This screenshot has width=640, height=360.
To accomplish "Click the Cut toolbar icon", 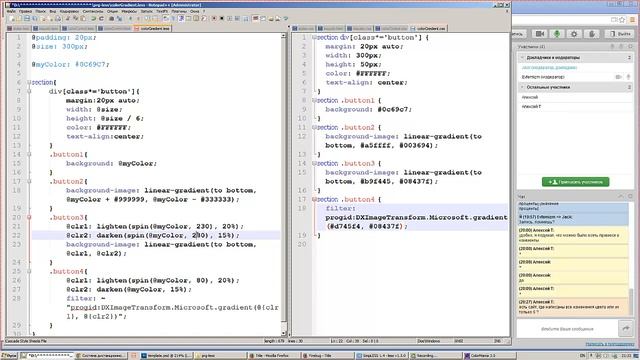I will [x=67, y=18].
